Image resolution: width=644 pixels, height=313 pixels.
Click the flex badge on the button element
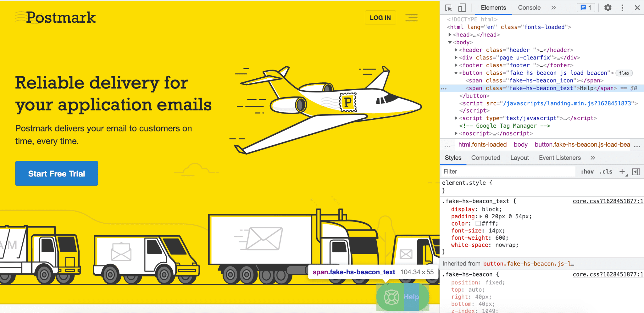[624, 73]
